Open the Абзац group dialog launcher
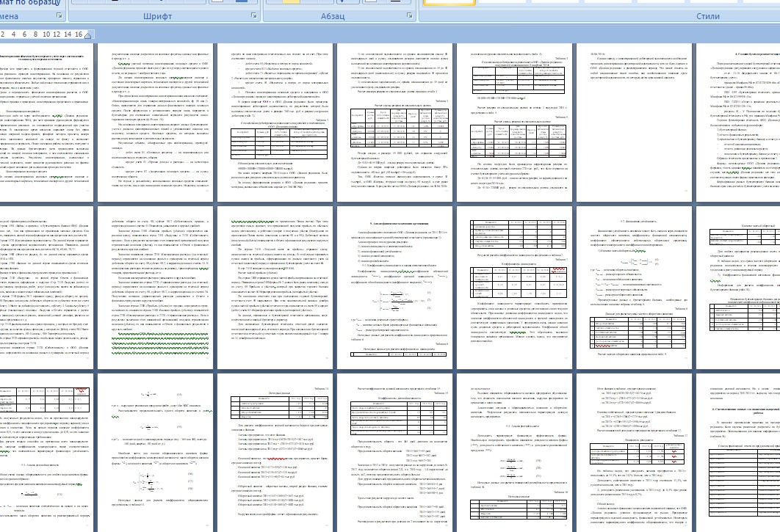Viewport: 780px width, 532px height. click(409, 16)
